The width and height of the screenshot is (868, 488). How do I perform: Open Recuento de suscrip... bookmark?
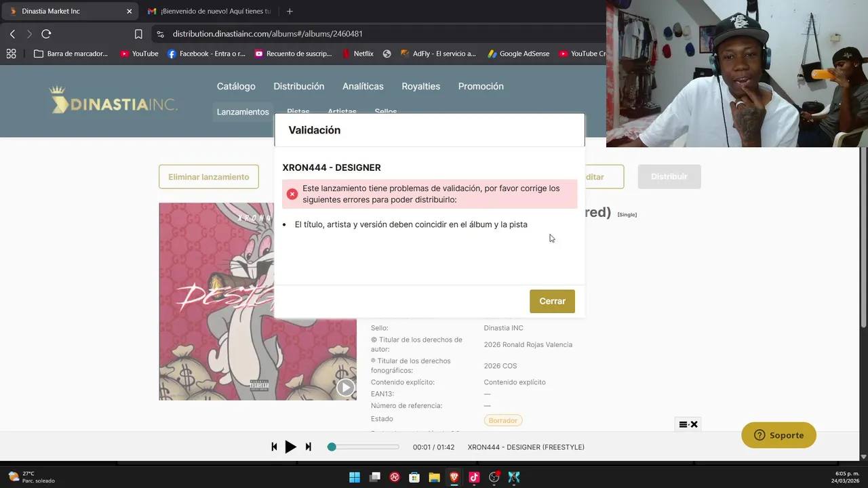(x=293, y=54)
